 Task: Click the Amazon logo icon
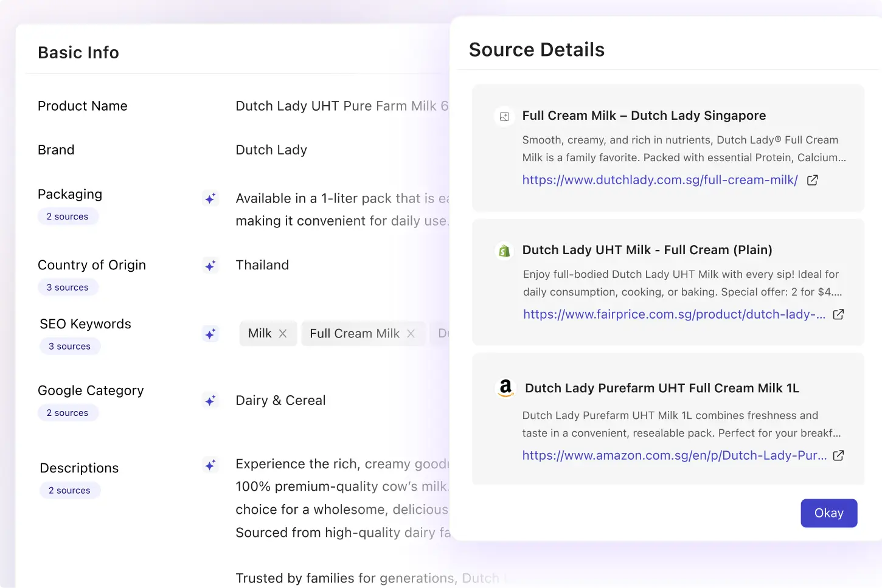tap(505, 388)
